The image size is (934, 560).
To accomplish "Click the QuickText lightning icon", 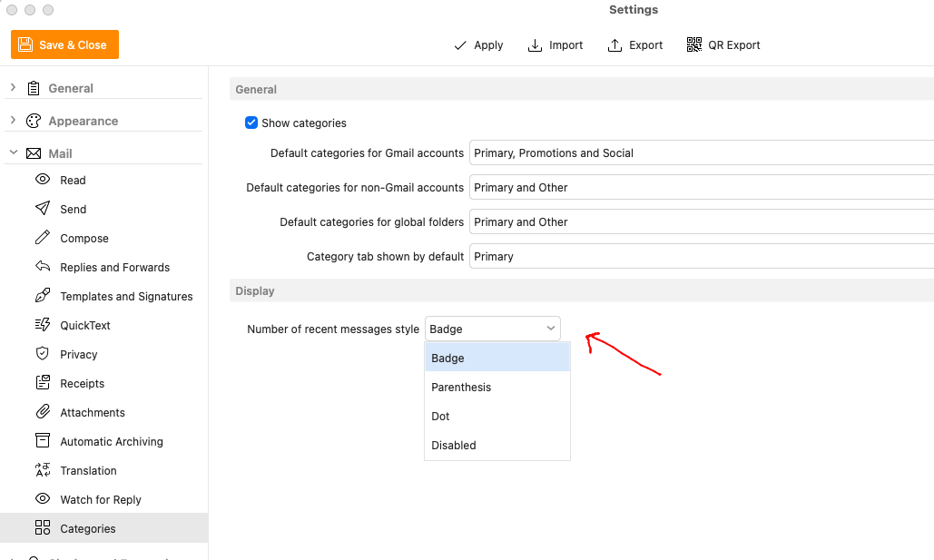I will pyautogui.click(x=43, y=325).
